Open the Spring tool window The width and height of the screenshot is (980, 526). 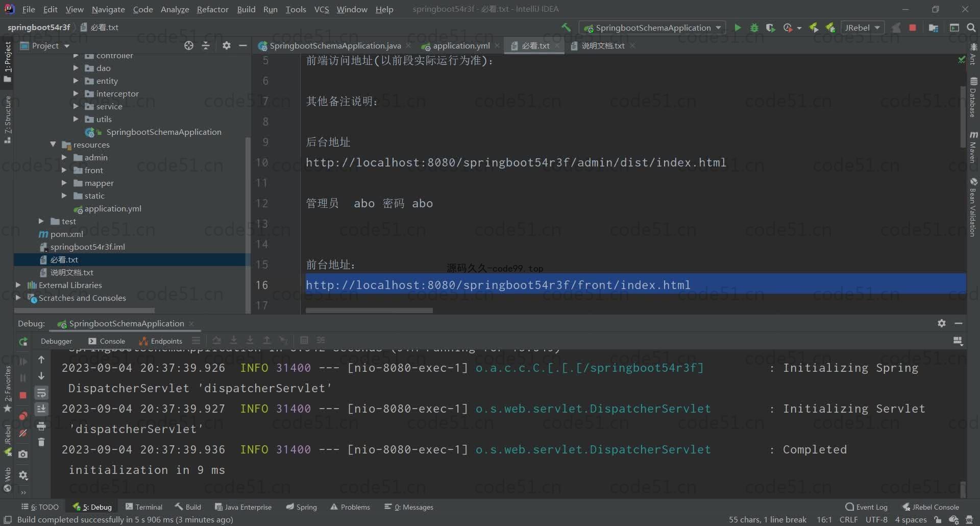(302, 507)
